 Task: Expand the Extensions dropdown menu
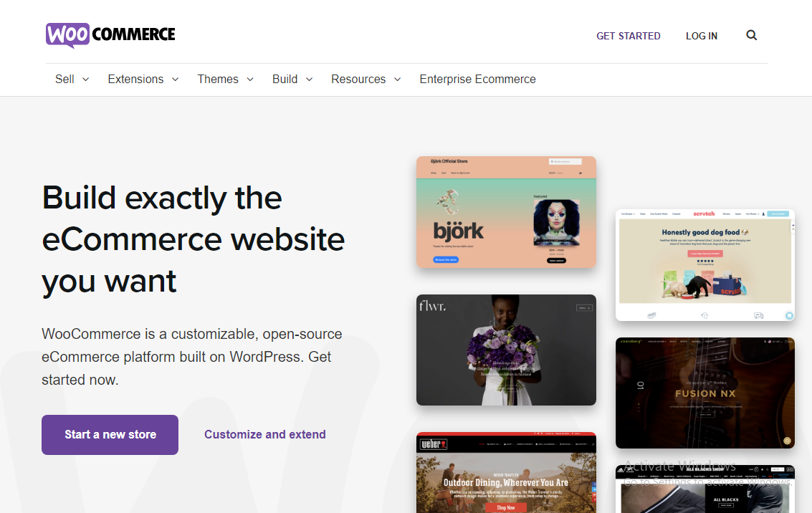(x=143, y=80)
